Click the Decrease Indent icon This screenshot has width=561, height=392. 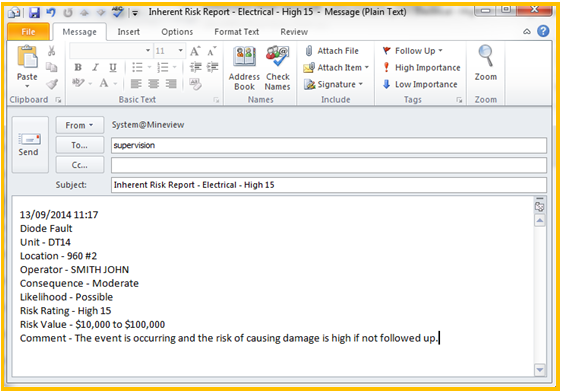pyautogui.click(x=195, y=67)
